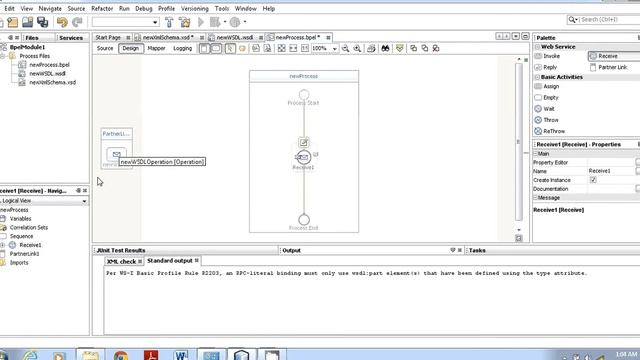Toggle the selection arrow mode button
640x360 pixels.
point(230,49)
